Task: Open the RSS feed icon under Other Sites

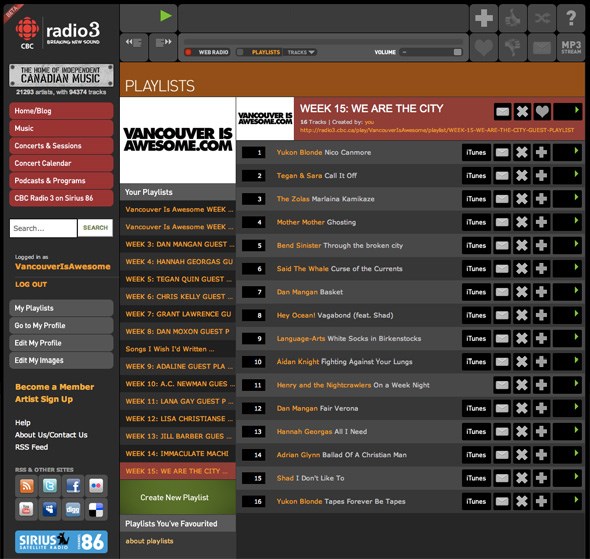Action: point(26,486)
